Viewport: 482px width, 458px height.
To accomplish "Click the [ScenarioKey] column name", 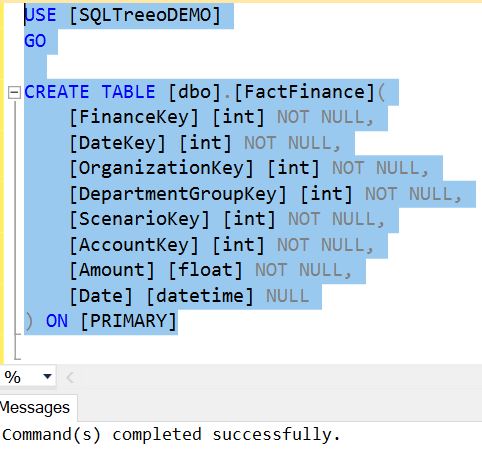I will coord(139,220).
